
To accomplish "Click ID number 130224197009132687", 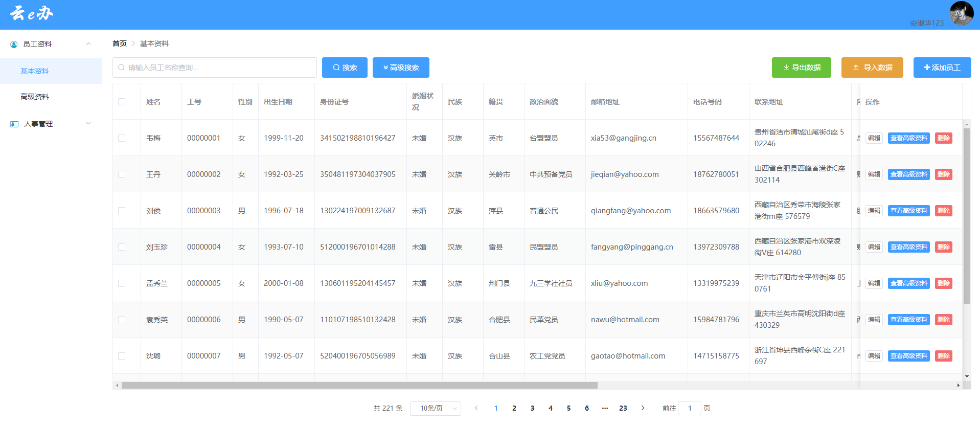I will point(358,211).
